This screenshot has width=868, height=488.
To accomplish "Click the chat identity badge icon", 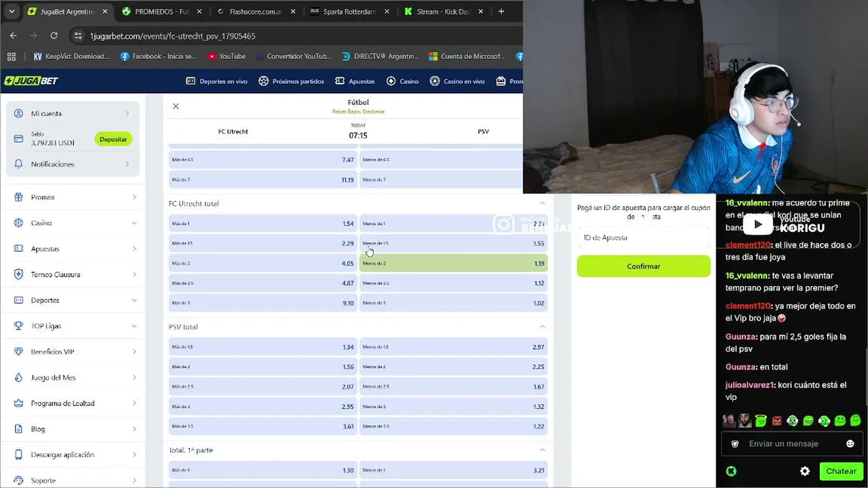I will [734, 444].
